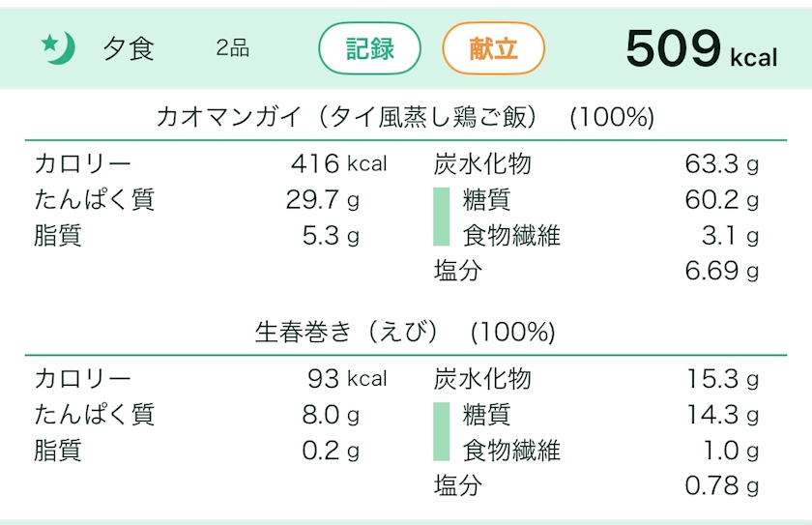
Task: Tap 炭水化物 63.3 g value
Action: tap(721, 164)
